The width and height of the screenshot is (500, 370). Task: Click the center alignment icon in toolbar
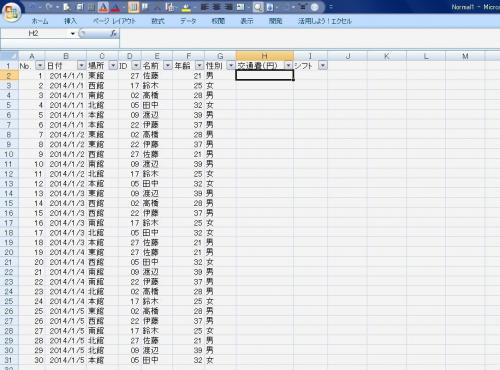point(217,7)
